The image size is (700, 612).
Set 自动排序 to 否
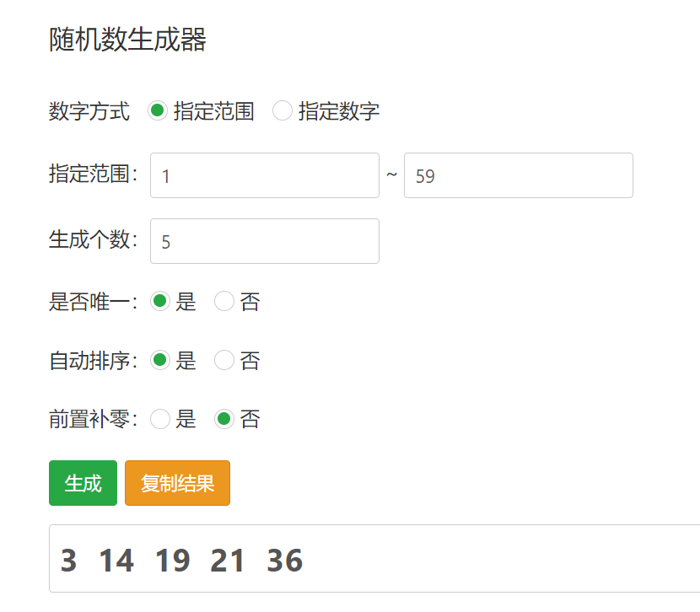coord(224,360)
